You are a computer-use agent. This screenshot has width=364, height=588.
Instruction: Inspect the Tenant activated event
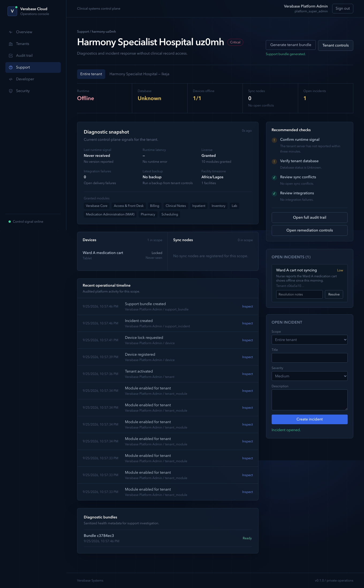[247, 374]
